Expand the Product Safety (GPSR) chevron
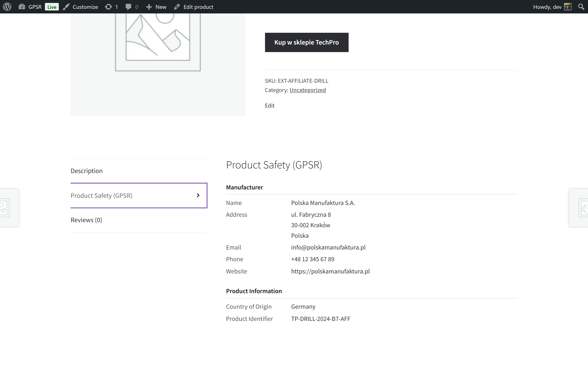This screenshot has height=378, width=588. click(x=198, y=195)
